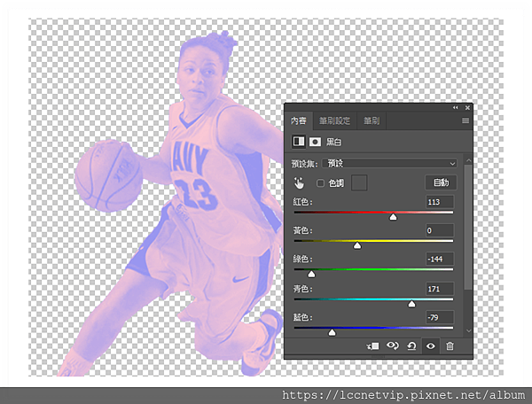This screenshot has height=404, width=532.
Task: Activate the on-image targeted adjustment hand tool
Action: pyautogui.click(x=299, y=183)
